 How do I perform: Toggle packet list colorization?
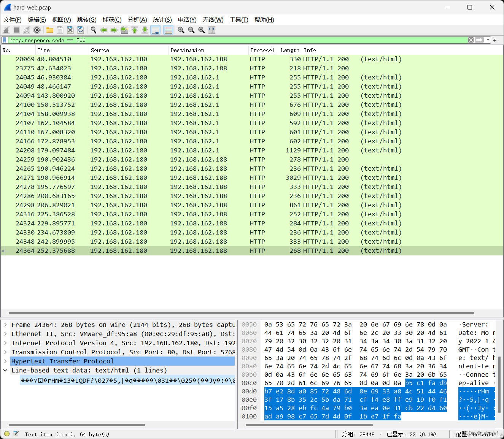click(x=168, y=30)
